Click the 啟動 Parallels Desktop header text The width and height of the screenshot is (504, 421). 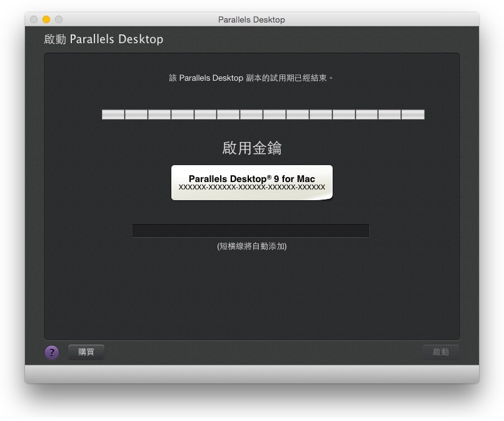[104, 39]
